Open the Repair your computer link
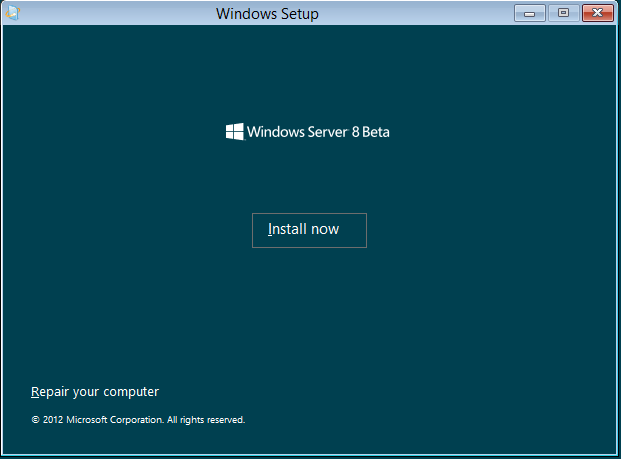Image resolution: width=621 pixels, height=459 pixels. coord(95,392)
